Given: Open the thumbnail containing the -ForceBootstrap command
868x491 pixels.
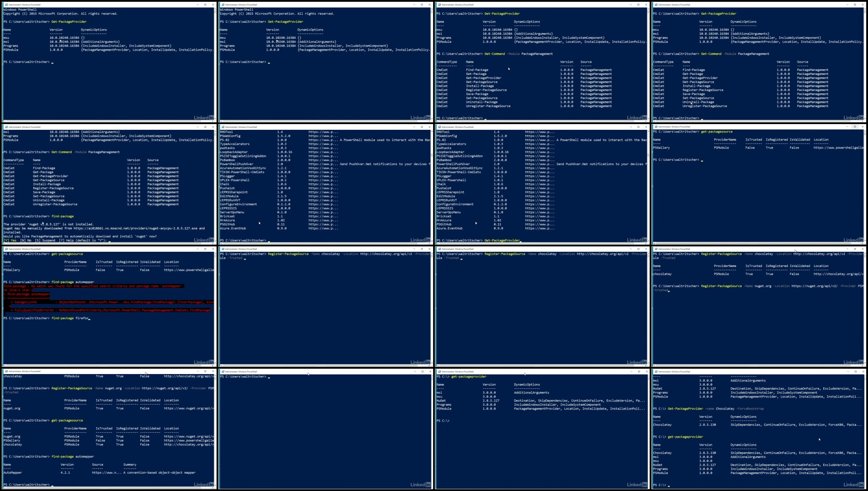Looking at the screenshot, I should 758,429.
